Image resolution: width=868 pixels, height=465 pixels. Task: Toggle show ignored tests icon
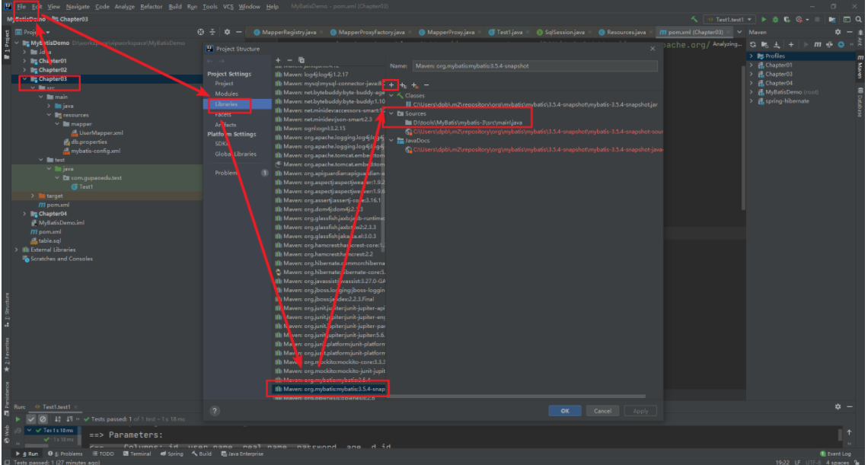click(43, 419)
